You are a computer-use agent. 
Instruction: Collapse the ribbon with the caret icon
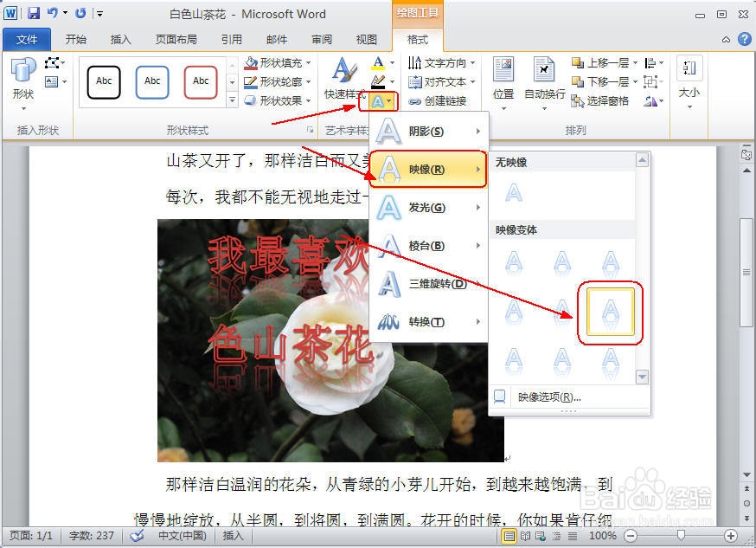(726, 40)
